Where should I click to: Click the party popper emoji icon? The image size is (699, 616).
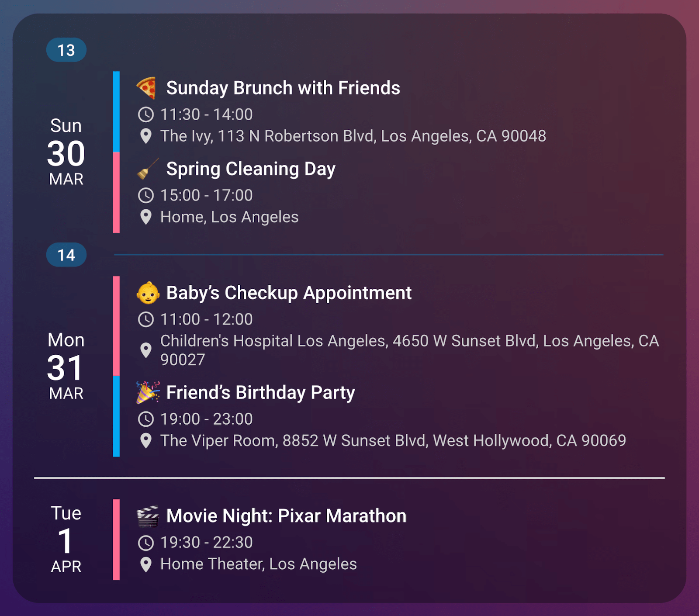148,392
